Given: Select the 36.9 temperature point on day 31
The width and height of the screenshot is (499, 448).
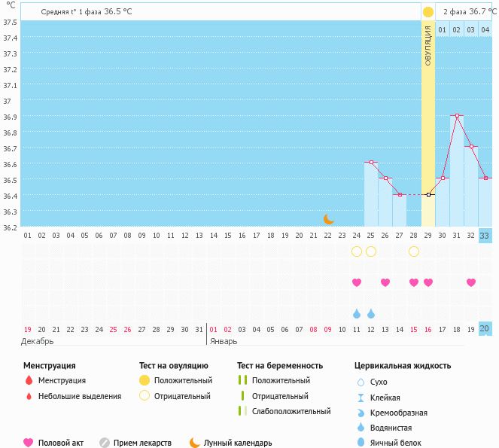Looking at the screenshot, I should (x=457, y=116).
